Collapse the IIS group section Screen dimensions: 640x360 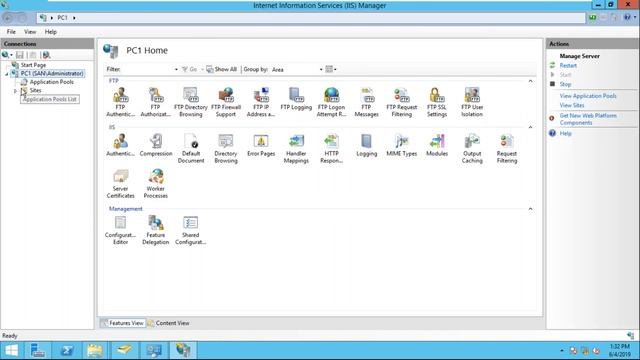pos(530,127)
